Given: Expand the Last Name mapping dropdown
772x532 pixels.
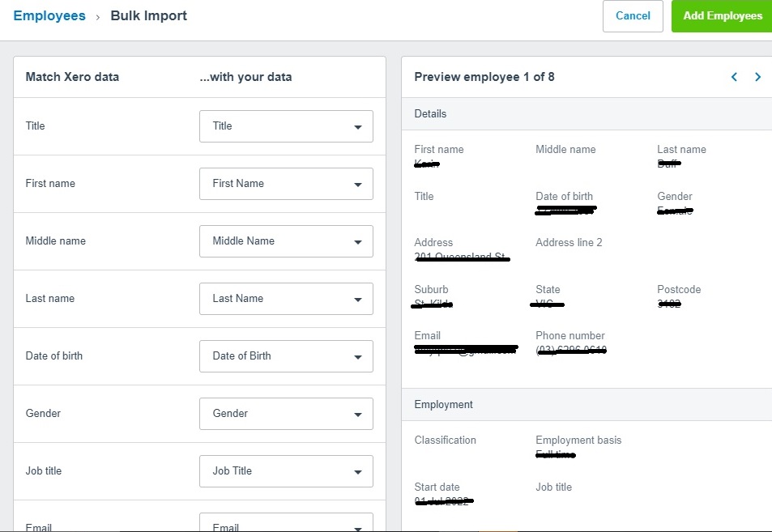Looking at the screenshot, I should tap(286, 299).
